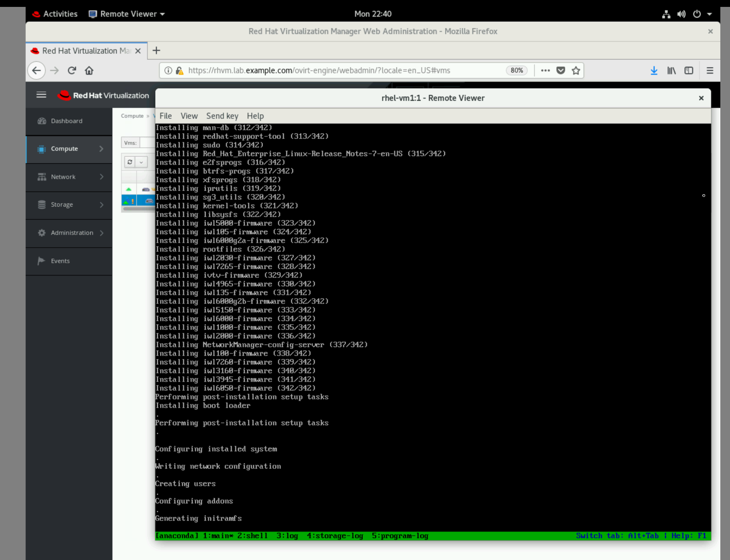Toggle the RHV navigation hamburger menu
The image size is (730, 560).
[x=41, y=95]
